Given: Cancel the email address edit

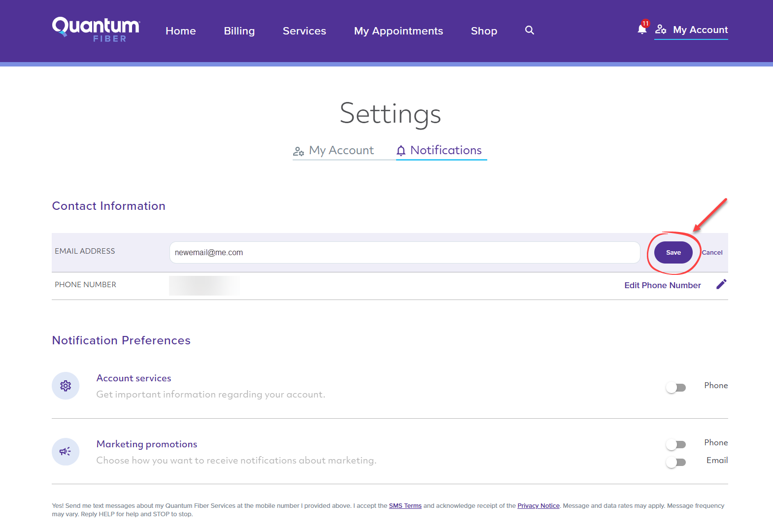Looking at the screenshot, I should 712,252.
